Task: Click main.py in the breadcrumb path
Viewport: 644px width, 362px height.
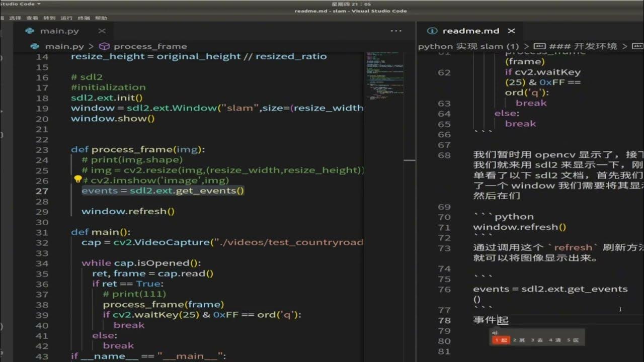Action: [x=64, y=46]
